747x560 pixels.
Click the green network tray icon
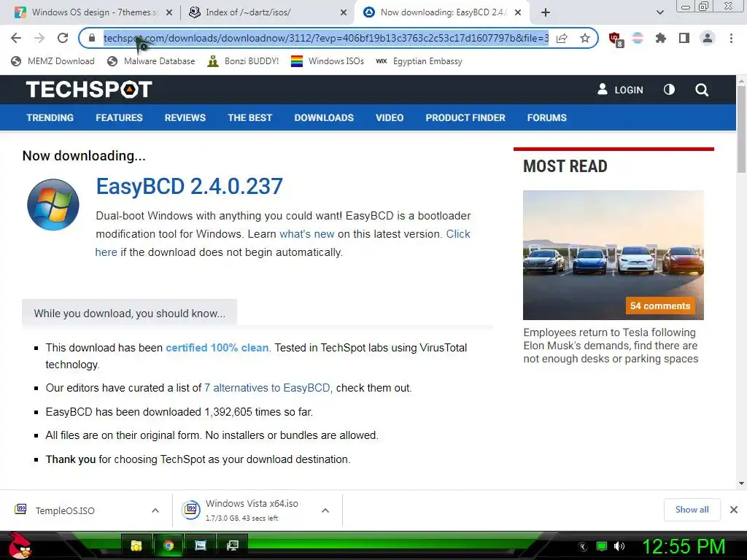pyautogui.click(x=602, y=546)
